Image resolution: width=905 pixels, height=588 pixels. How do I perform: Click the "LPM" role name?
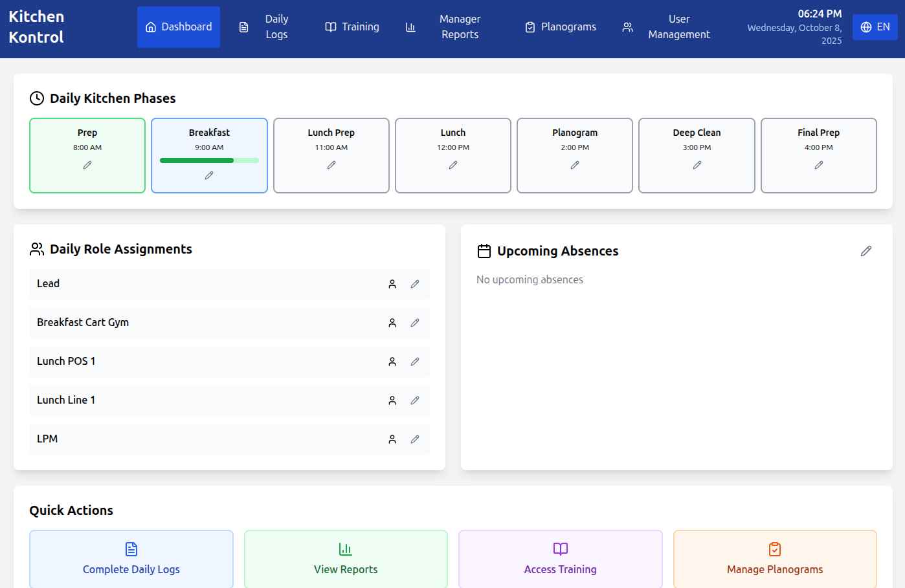[x=47, y=439]
